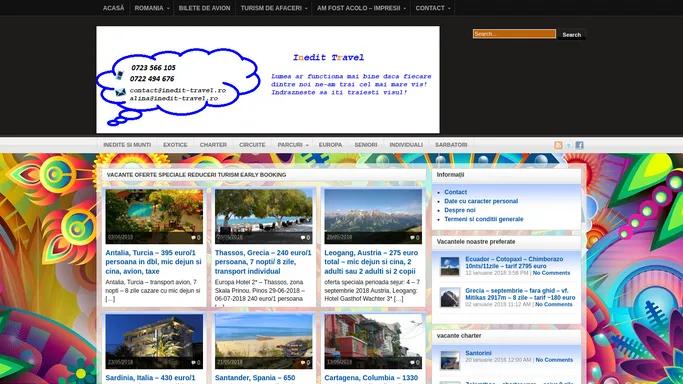Open Santorini charter link

pos(478,353)
